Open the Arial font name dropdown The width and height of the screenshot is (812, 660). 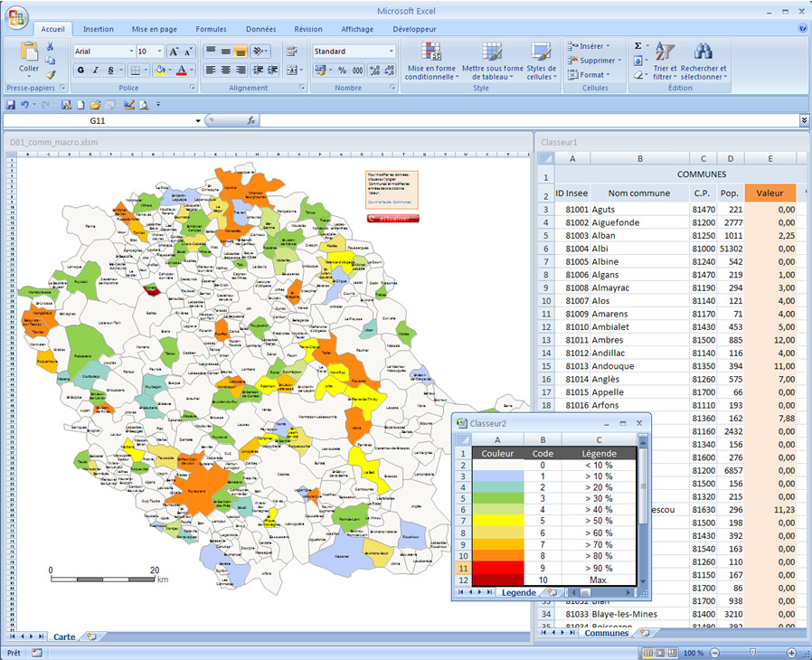click(x=131, y=52)
